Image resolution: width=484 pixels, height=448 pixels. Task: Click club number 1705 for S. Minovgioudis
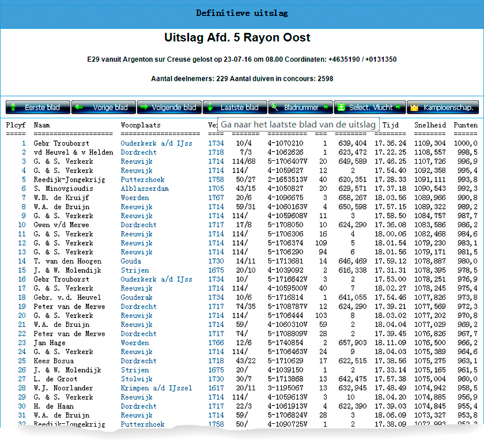click(x=216, y=189)
